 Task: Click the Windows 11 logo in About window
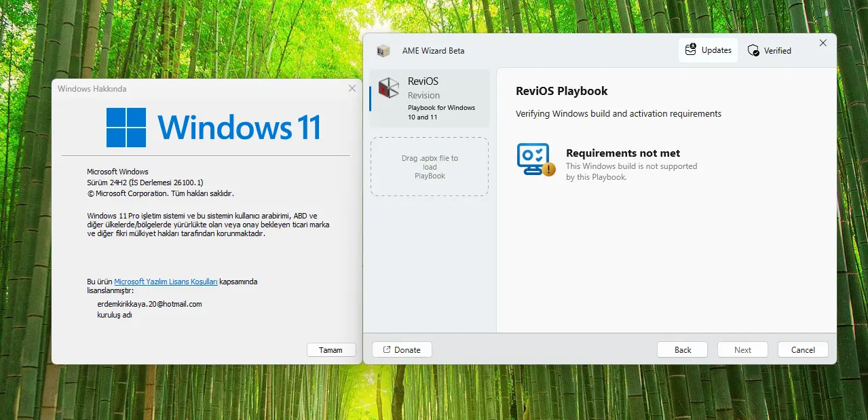tap(213, 128)
